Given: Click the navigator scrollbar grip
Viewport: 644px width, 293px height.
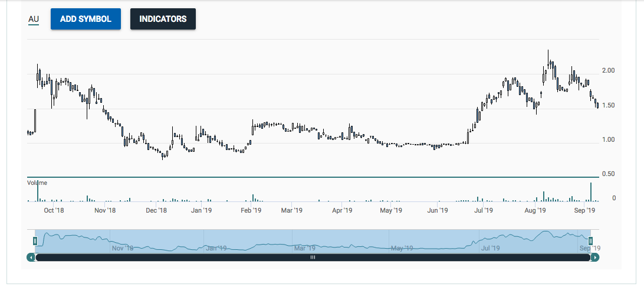Looking at the screenshot, I should [313, 258].
